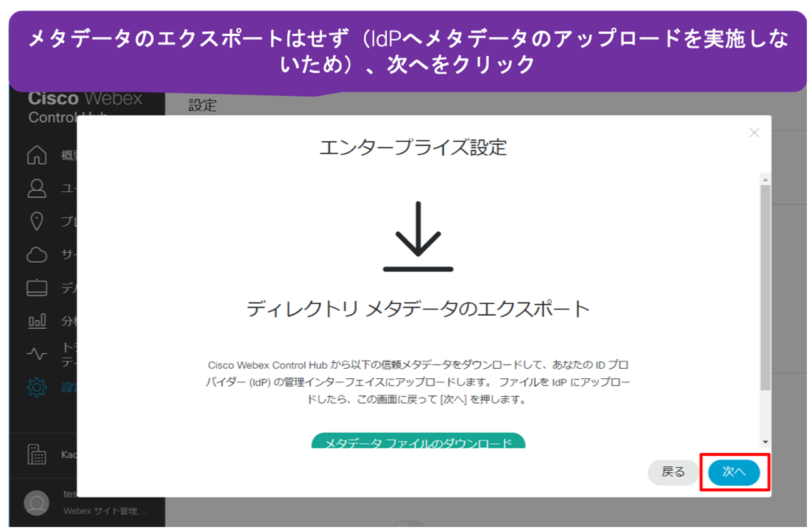Click the building icon near the bottom sidebar
This screenshot has height=532, width=810.
point(36,454)
